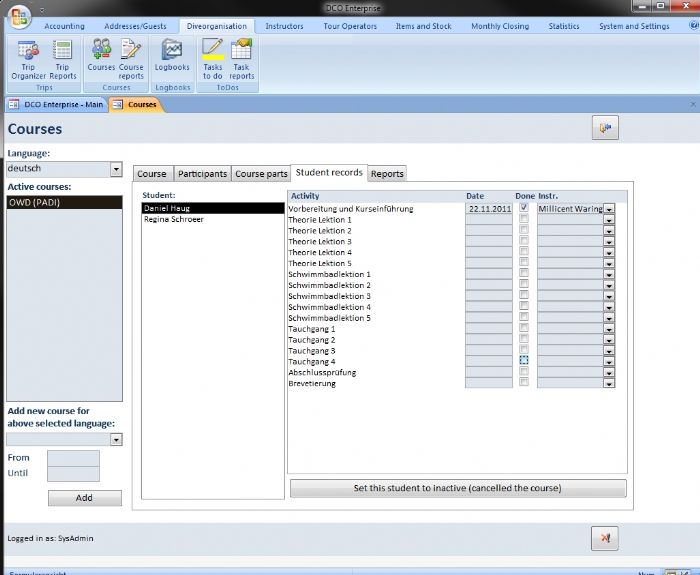Select student Regina Schroeer in list
This screenshot has height=575, width=700.
coord(173,219)
